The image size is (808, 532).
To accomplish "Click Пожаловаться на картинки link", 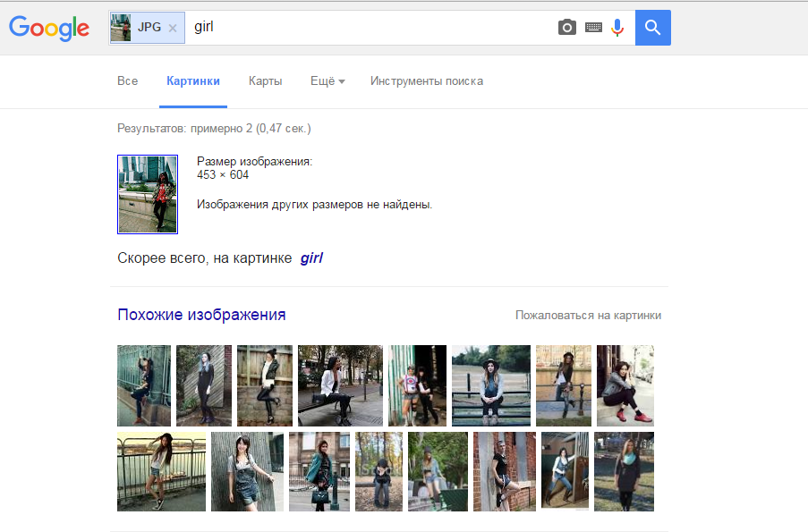I will pos(588,316).
